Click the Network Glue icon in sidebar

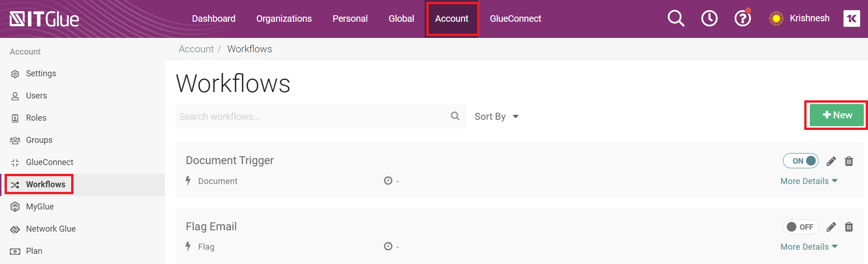(15, 229)
